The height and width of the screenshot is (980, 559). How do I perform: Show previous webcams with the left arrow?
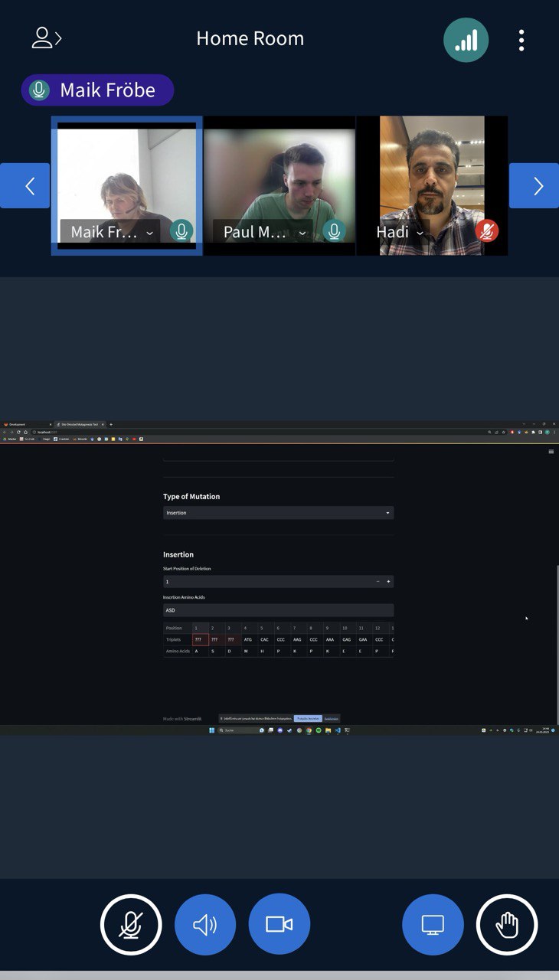[x=25, y=186]
